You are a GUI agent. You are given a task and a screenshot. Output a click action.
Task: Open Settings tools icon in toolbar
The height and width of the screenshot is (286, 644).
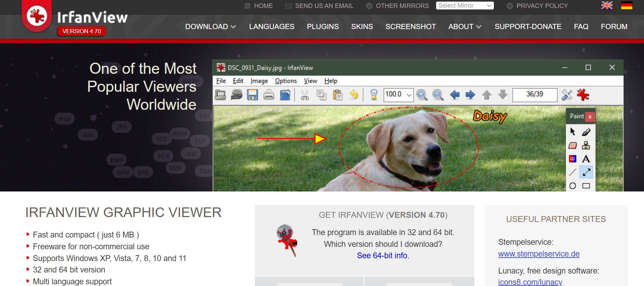click(567, 95)
